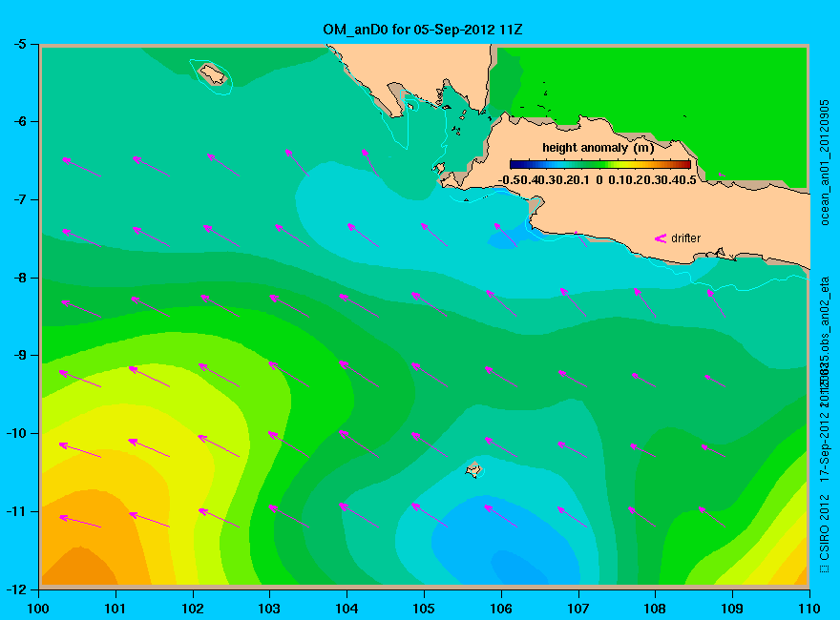Click latitude tick label '-8'
This screenshot has height=620, width=840.
(20, 278)
